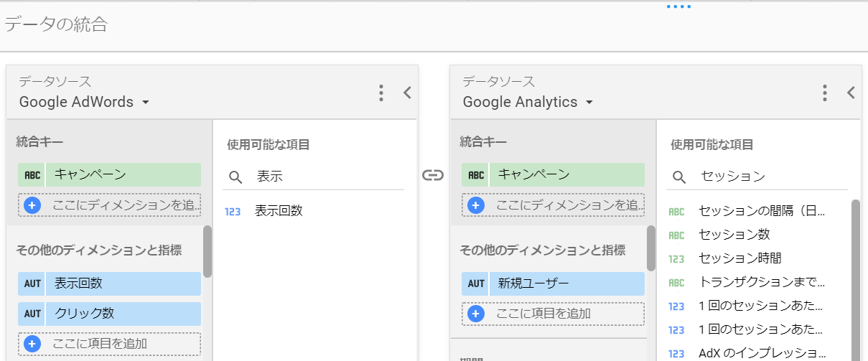Click AUT aggregation icon on クリック数 chip
This screenshot has width=868, height=361.
click(x=32, y=314)
